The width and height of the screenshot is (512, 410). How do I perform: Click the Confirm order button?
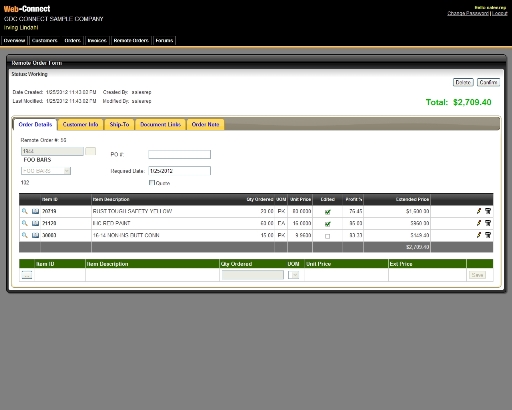pos(488,82)
